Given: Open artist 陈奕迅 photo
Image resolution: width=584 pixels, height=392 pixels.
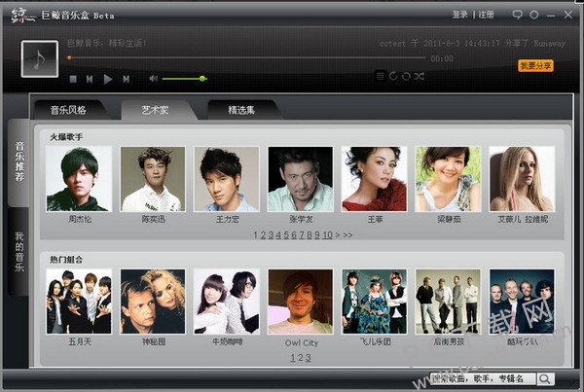Looking at the screenshot, I should (153, 179).
